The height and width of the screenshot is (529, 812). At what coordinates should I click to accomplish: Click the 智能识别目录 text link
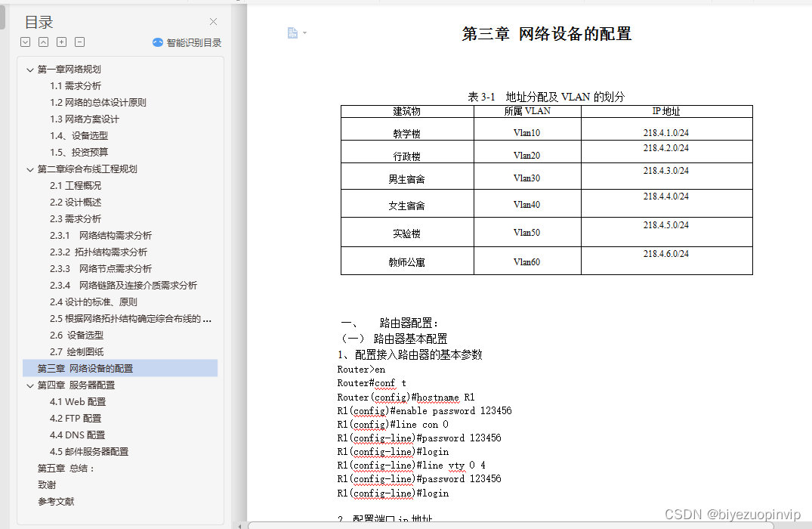pyautogui.click(x=194, y=42)
